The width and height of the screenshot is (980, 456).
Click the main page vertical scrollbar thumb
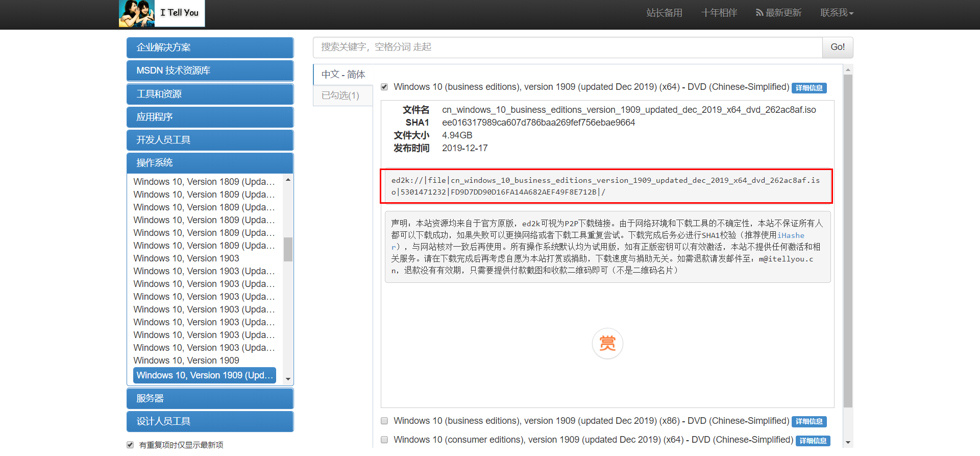click(848, 241)
